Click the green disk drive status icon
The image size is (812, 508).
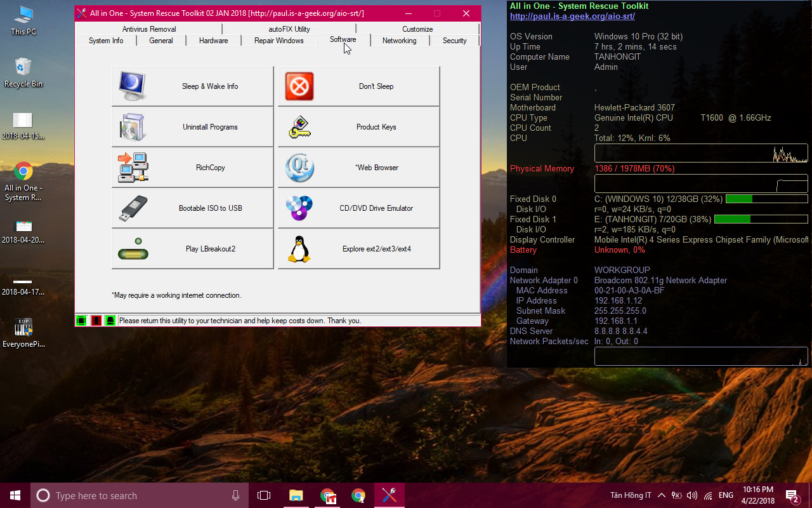coord(110,321)
